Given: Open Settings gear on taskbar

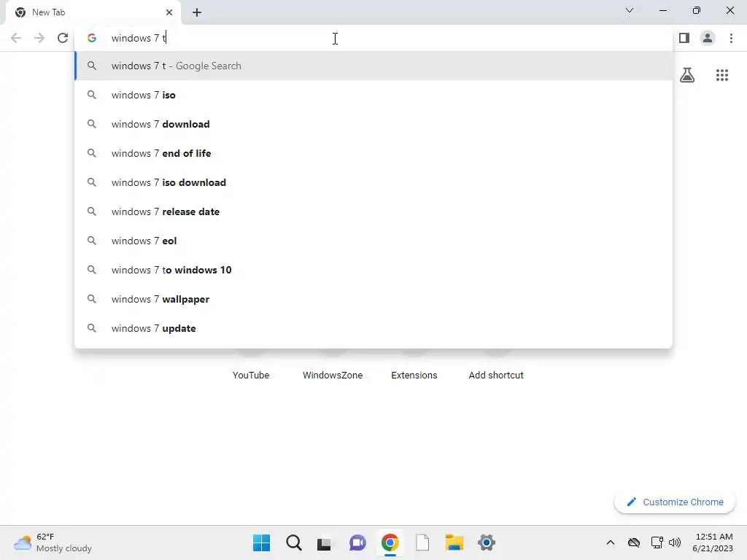Looking at the screenshot, I should (487, 542).
